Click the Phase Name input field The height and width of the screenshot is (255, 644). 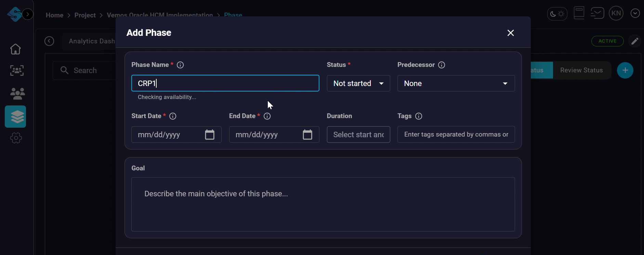pyautogui.click(x=225, y=83)
